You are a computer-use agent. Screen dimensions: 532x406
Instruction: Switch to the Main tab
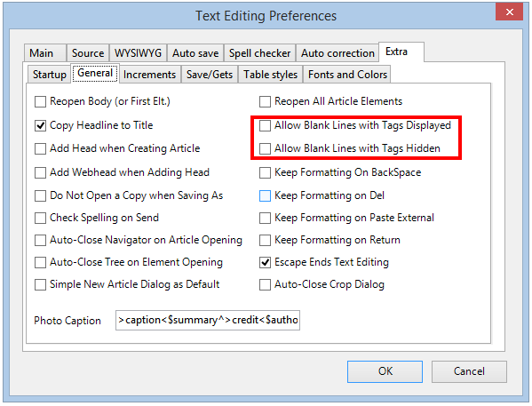tap(45, 53)
